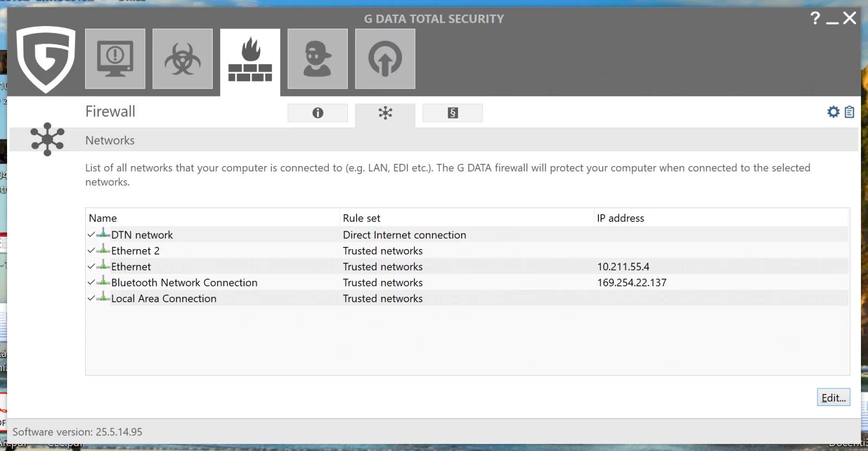Viewport: 868px width, 451px height.
Task: Click Trusted networks in the Local Area Connection row
Action: pos(383,298)
